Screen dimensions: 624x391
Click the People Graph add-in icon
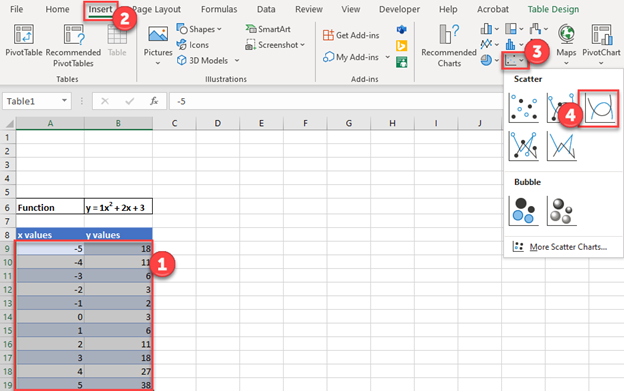[402, 62]
